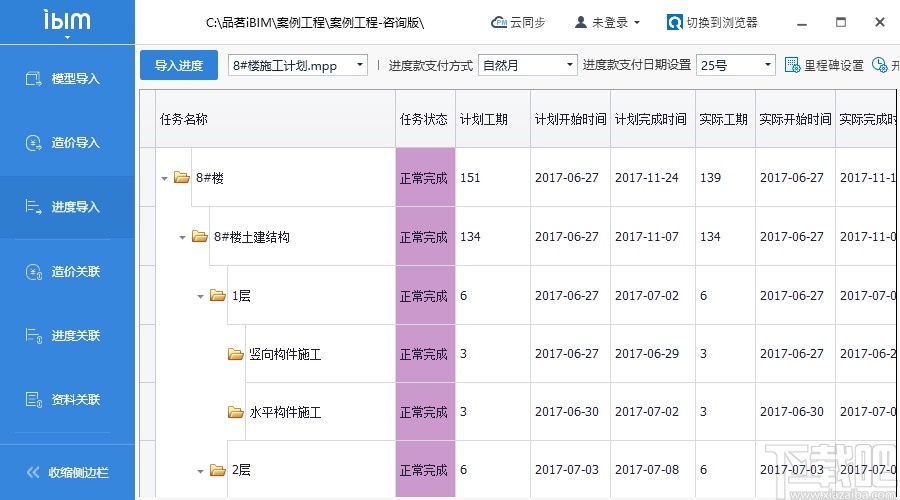Click the 造价关联 cost link sidebar icon
900x500 pixels.
pyautogui.click(x=33, y=272)
